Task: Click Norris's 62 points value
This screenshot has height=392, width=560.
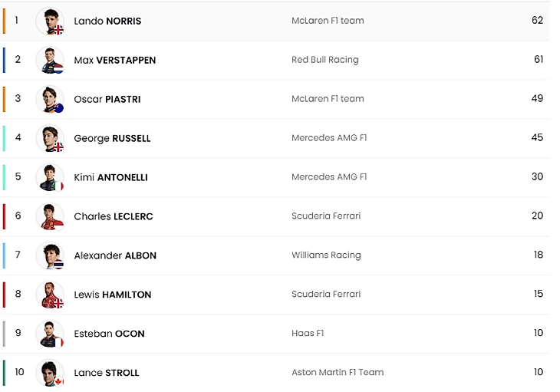Action: pos(537,21)
